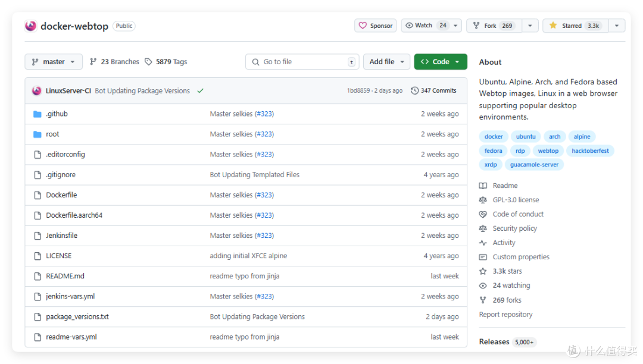
Task: Open the Releases section heading link
Action: (494, 342)
